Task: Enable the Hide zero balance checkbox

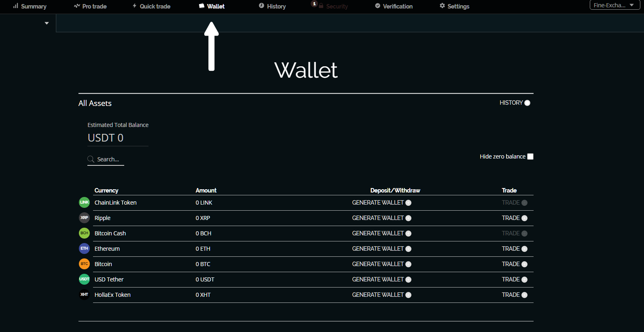Action: [530, 156]
